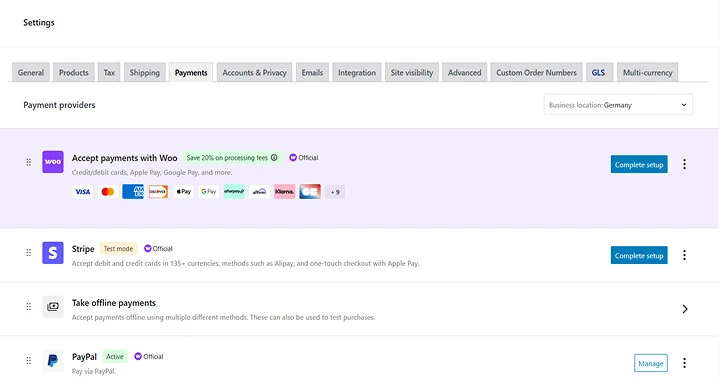Screen dimensions: 720x380
Task: Click the Woo logo icon
Action: [53, 162]
